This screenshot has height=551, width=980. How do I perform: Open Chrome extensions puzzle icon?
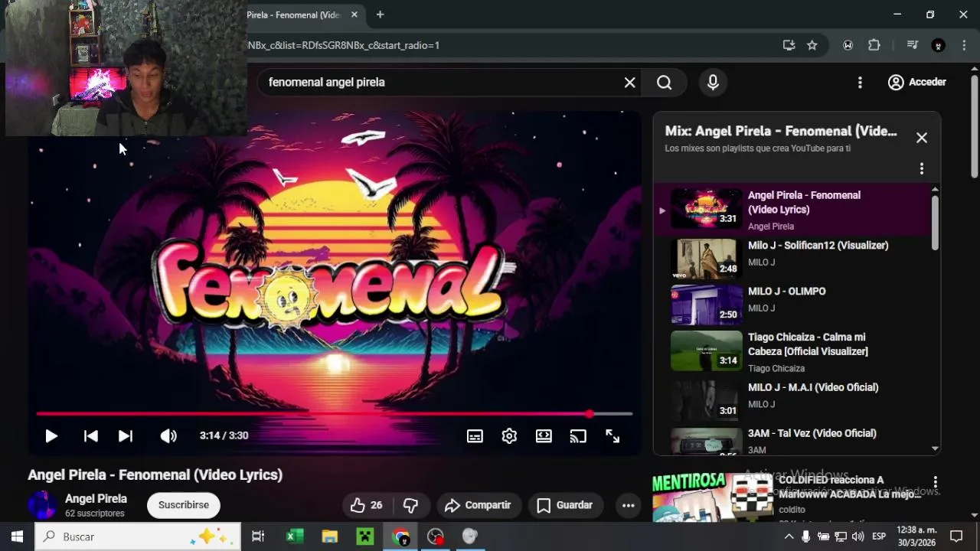(x=874, y=45)
